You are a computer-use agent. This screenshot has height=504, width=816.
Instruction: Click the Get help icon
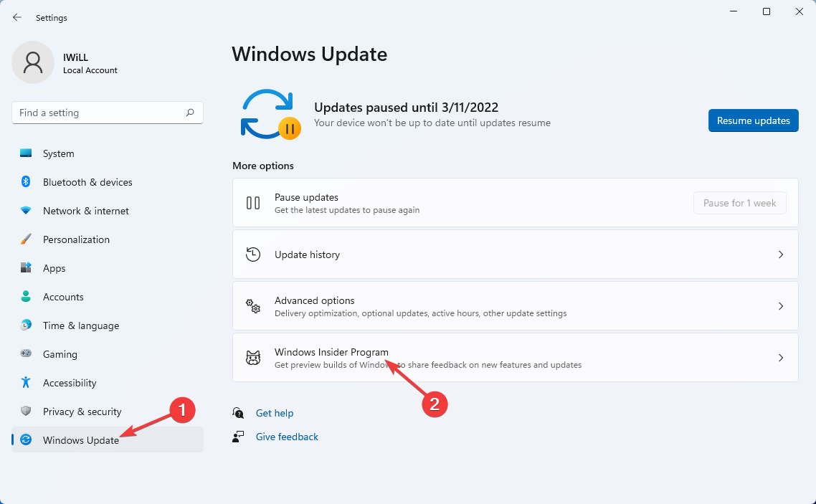click(x=238, y=413)
